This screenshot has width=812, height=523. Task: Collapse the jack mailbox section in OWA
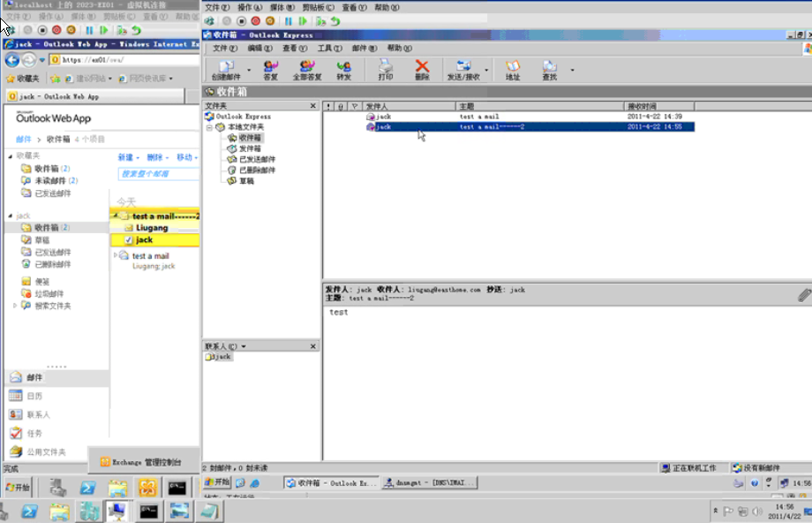[x=11, y=216]
